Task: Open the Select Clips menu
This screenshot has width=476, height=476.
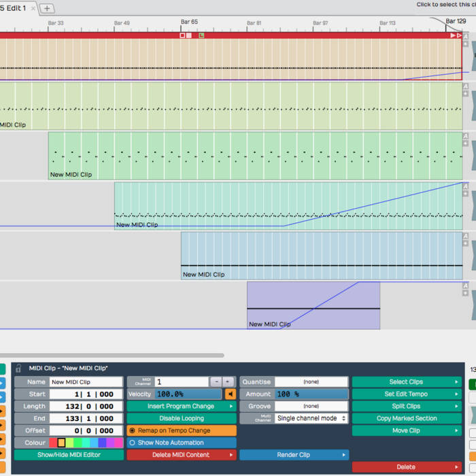Action: pos(406,382)
